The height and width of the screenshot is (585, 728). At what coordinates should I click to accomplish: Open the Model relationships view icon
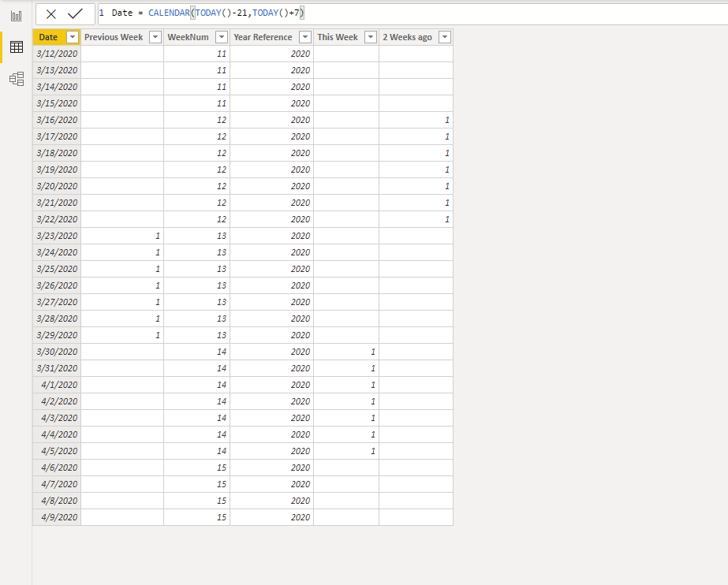point(17,79)
